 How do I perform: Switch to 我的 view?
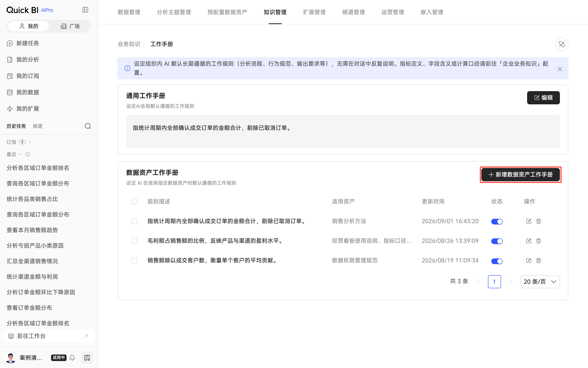pyautogui.click(x=28, y=26)
